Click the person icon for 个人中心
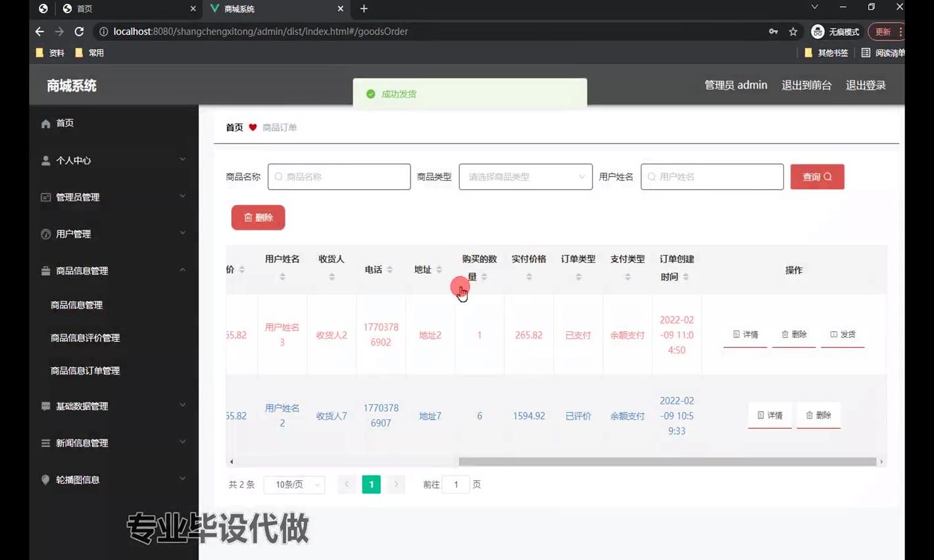Screen dimensions: 934x560 45,160
